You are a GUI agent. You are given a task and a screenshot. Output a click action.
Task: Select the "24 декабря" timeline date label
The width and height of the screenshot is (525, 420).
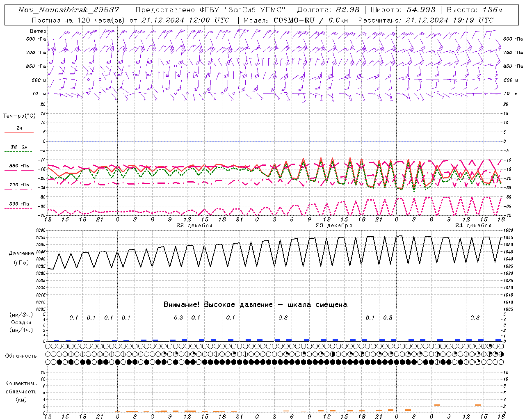[x=473, y=226]
